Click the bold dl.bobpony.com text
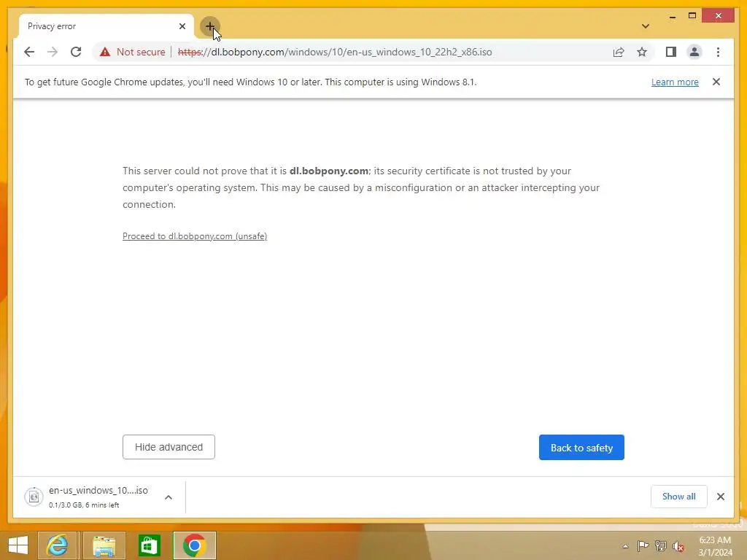Image resolution: width=747 pixels, height=560 pixels. click(329, 171)
